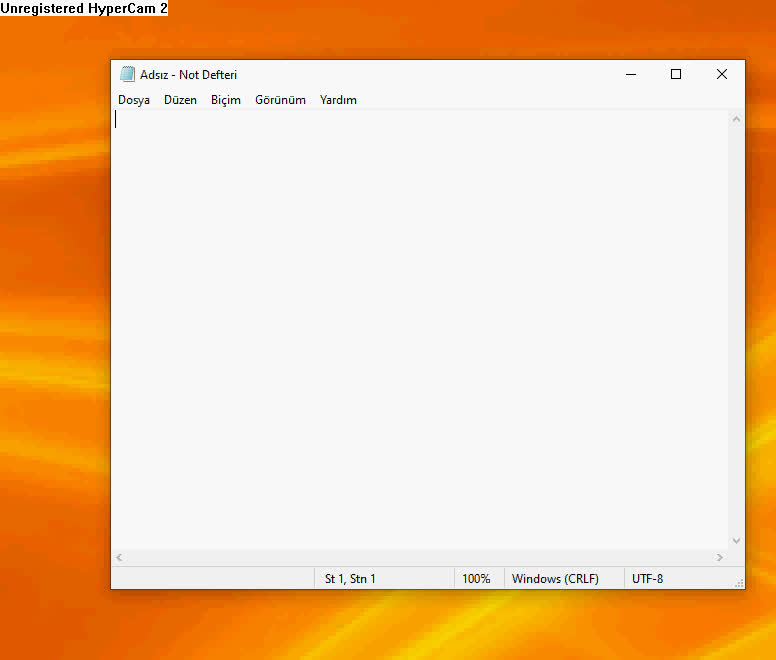The image size is (776, 660).
Task: Click the UTF-8 encoding indicator
Action: pyautogui.click(x=647, y=579)
